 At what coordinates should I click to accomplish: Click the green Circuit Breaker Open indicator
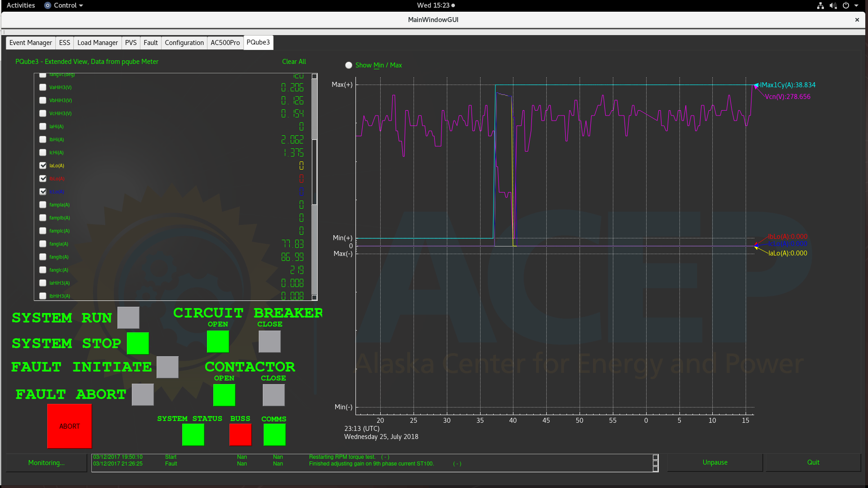(218, 341)
